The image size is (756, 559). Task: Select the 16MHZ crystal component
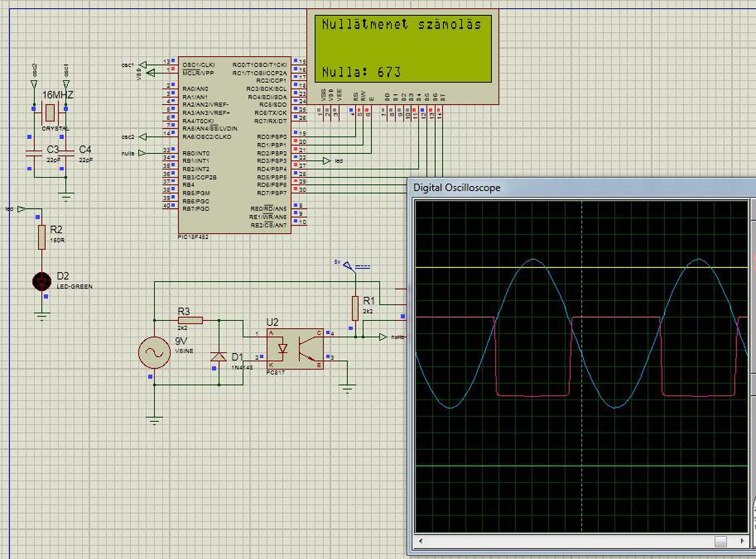(50, 111)
